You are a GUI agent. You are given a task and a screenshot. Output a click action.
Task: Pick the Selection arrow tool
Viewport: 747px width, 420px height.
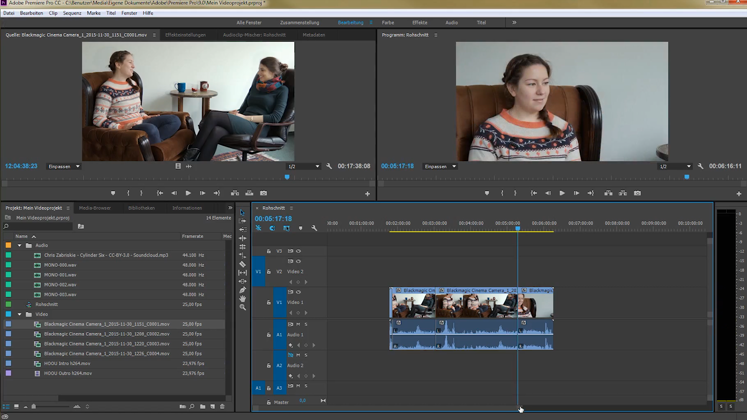tap(242, 212)
